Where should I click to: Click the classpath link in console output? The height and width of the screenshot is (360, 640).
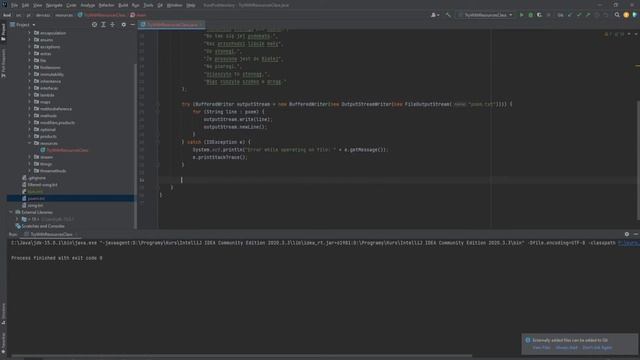click(629, 243)
